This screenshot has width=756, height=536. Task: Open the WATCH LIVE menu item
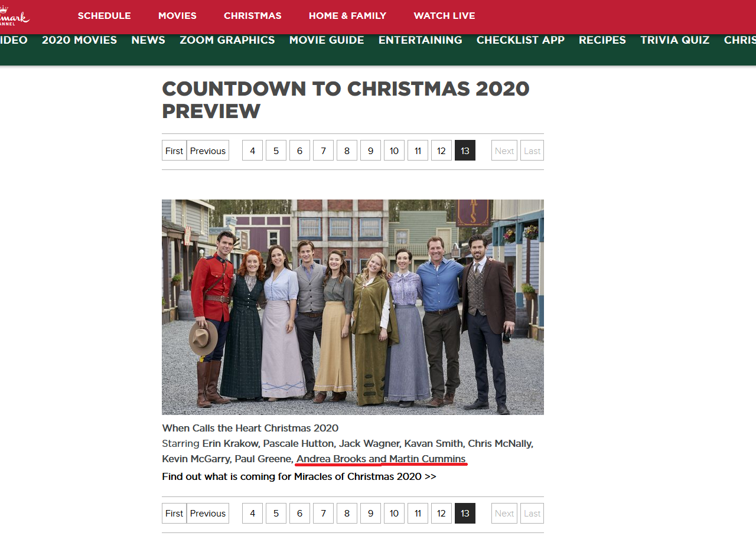click(444, 16)
